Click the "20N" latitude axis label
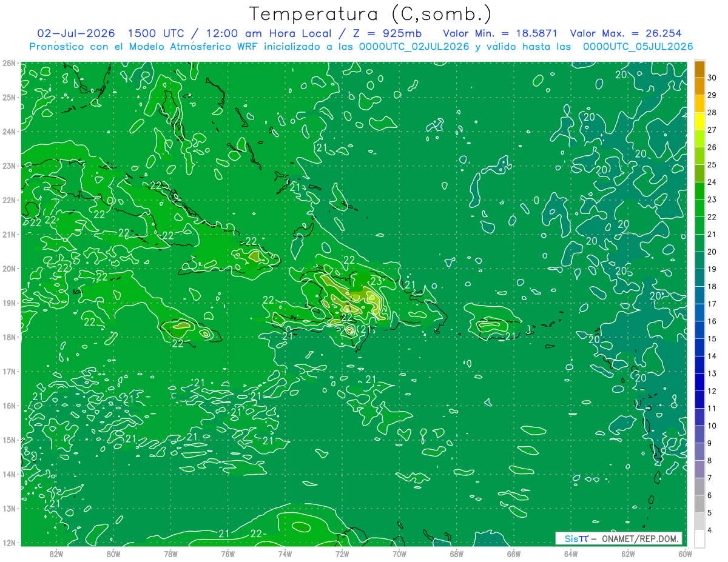 coord(8,269)
